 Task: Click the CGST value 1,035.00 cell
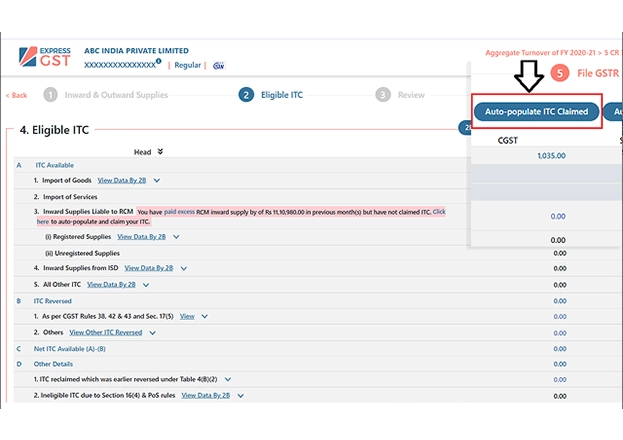pos(550,156)
